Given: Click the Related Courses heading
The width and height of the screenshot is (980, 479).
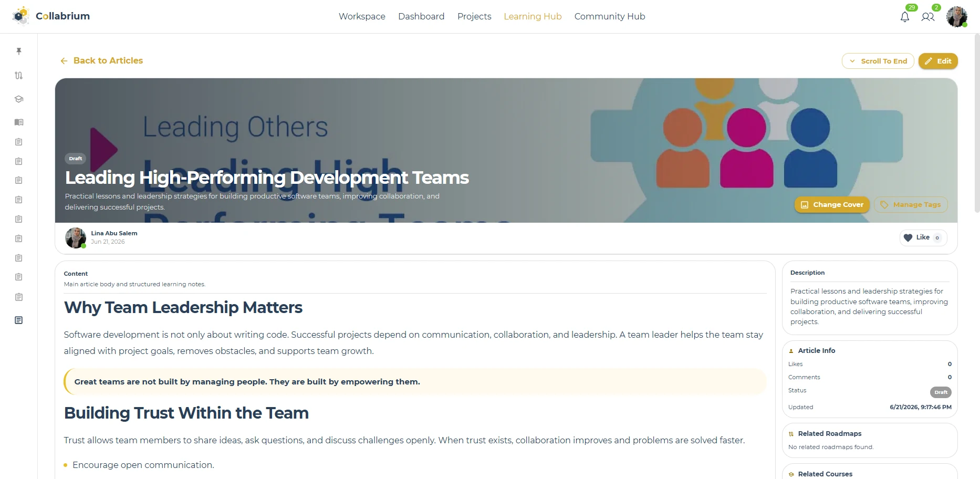Looking at the screenshot, I should (x=825, y=474).
